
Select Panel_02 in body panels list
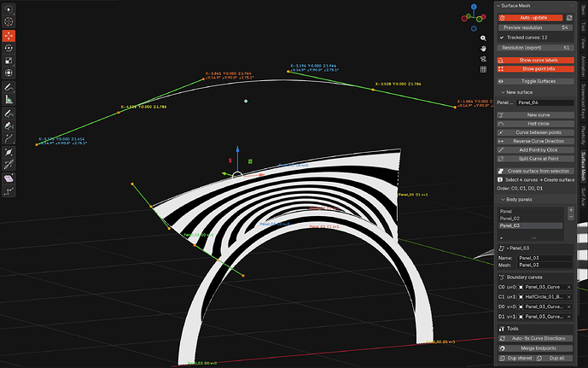[530, 219]
